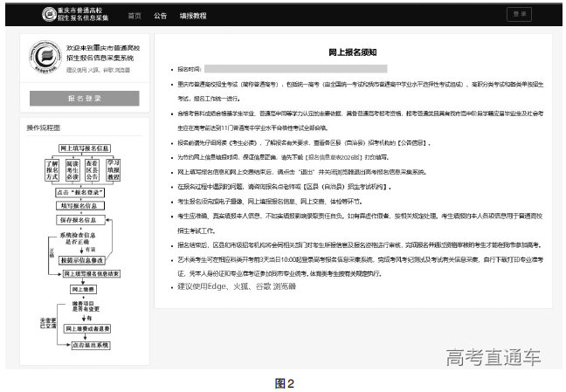Open the 填报教程 menu item

(x=193, y=16)
